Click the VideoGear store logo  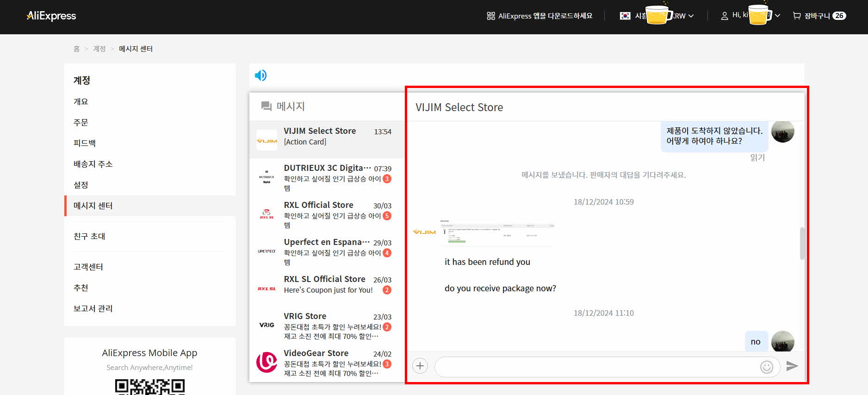pyautogui.click(x=267, y=362)
